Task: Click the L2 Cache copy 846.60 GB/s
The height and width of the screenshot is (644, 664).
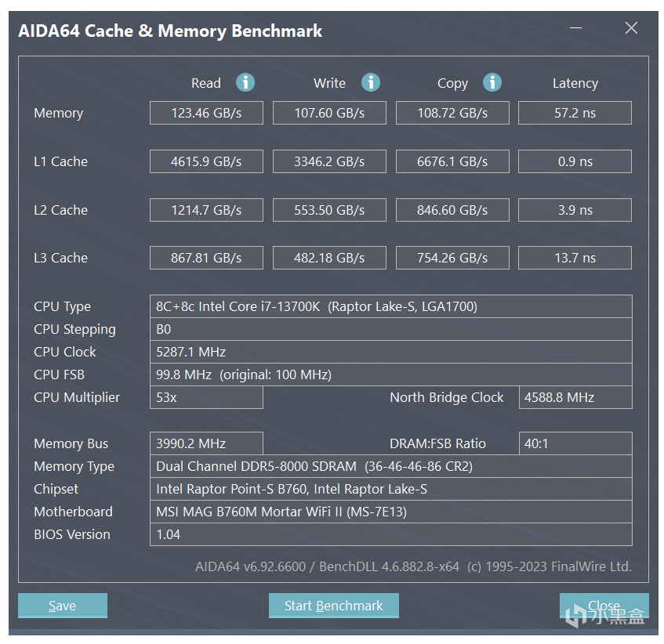Action: [x=452, y=210]
